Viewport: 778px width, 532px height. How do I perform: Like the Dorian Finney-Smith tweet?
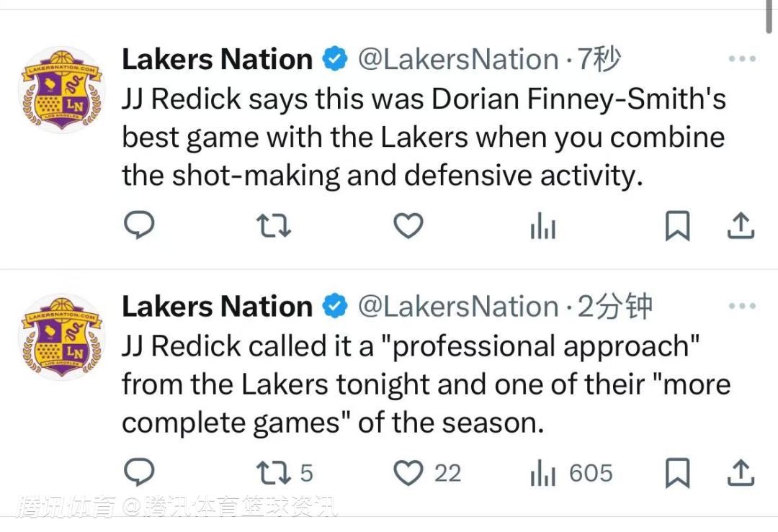(x=408, y=227)
